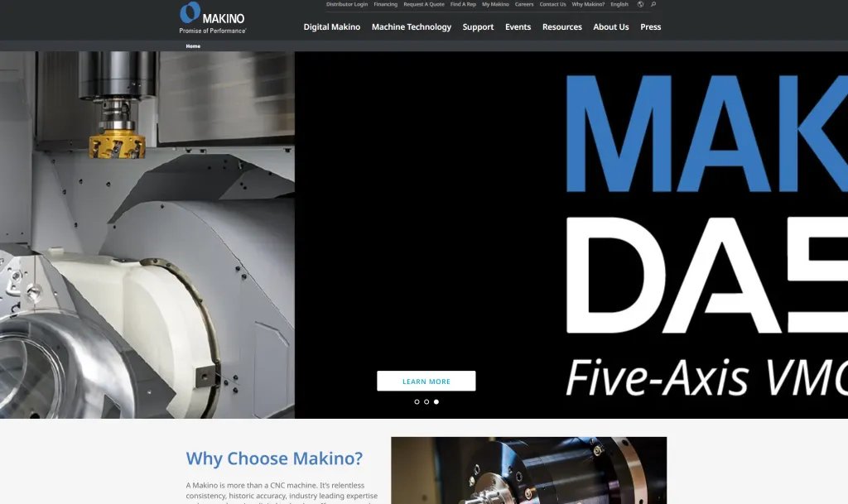Select the first carousel slide dot

[x=417, y=402]
